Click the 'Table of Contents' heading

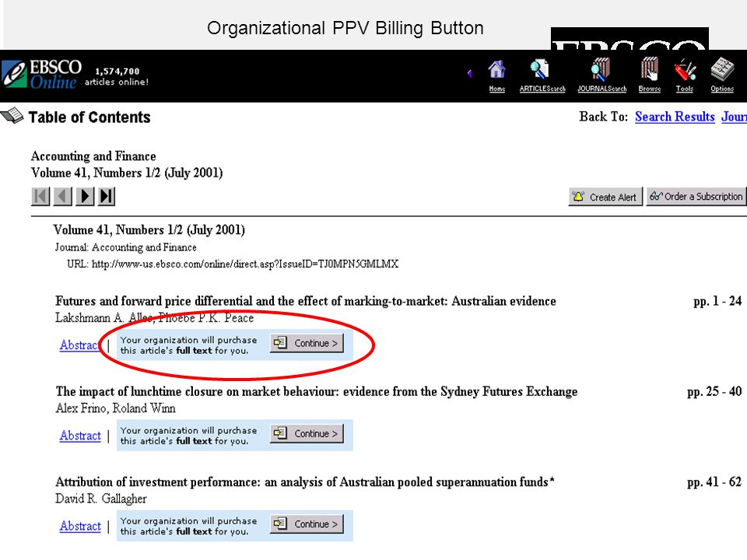pyautogui.click(x=89, y=117)
